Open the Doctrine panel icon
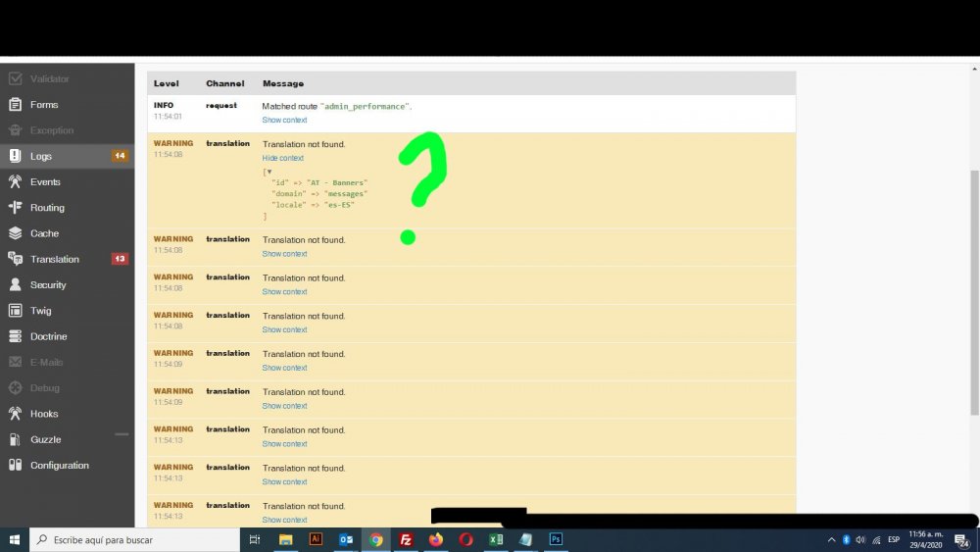The height and width of the screenshot is (552, 980). [15, 335]
